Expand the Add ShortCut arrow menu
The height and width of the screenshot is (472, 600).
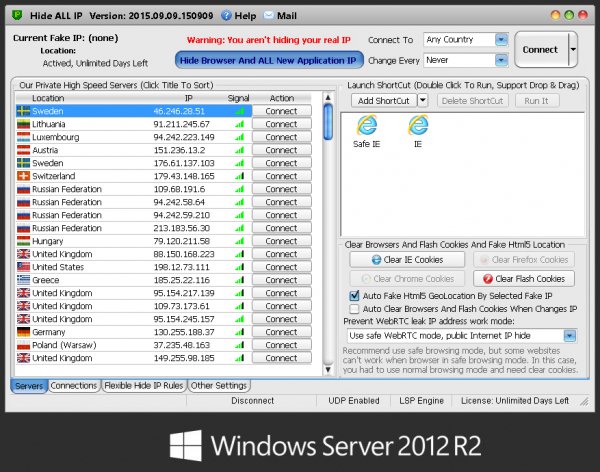[x=422, y=101]
